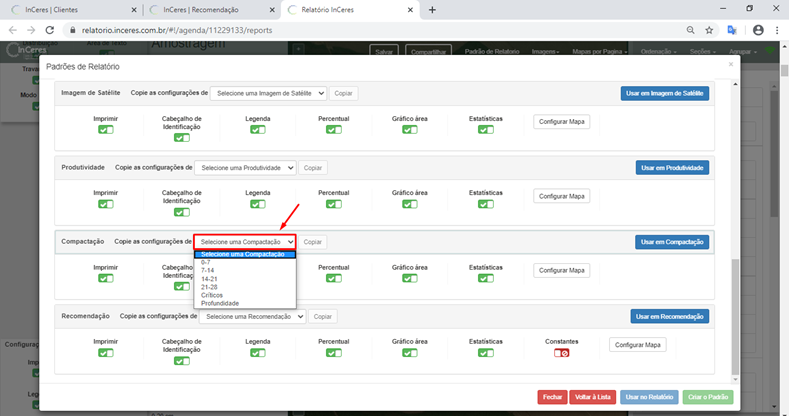This screenshot has width=789, height=416.
Task: Open Configurar Mapa for Produtividade
Action: 562,196
